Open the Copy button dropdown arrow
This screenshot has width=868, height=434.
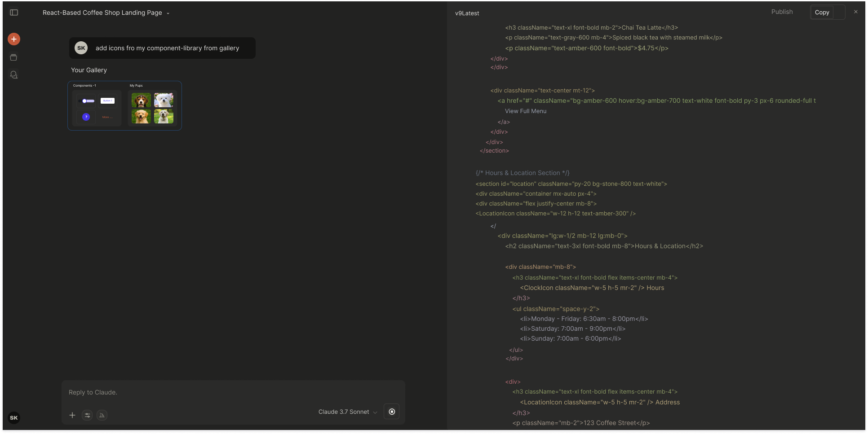click(x=839, y=12)
